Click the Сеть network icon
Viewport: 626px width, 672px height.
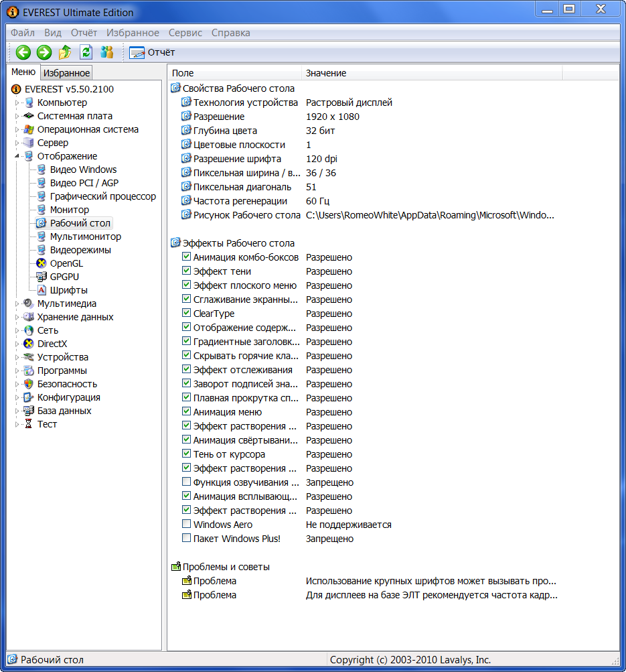click(29, 330)
